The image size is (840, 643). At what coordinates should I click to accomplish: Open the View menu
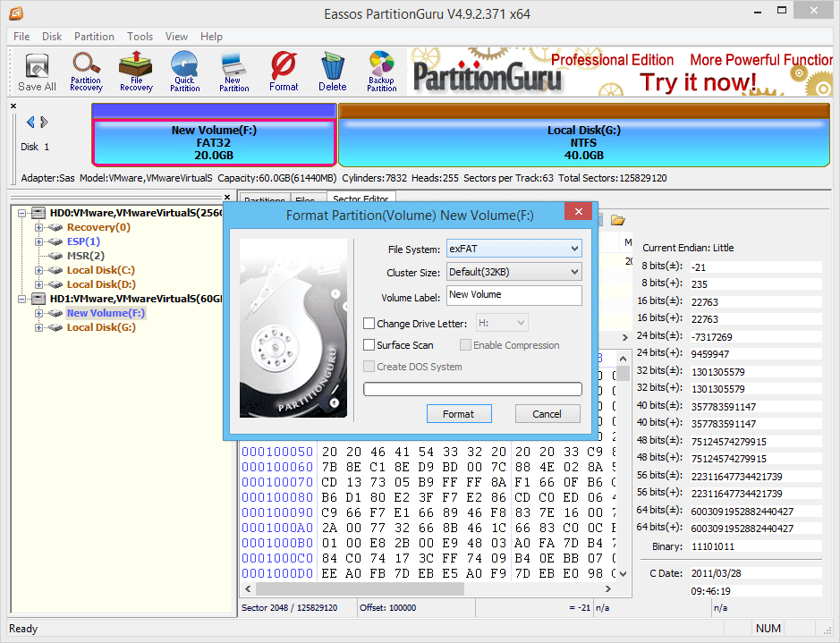[176, 37]
